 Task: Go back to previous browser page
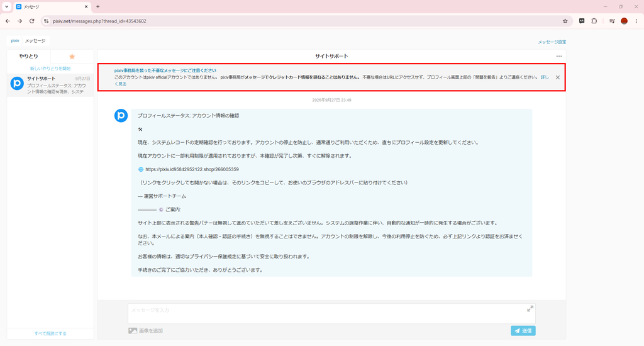pyautogui.click(x=8, y=21)
